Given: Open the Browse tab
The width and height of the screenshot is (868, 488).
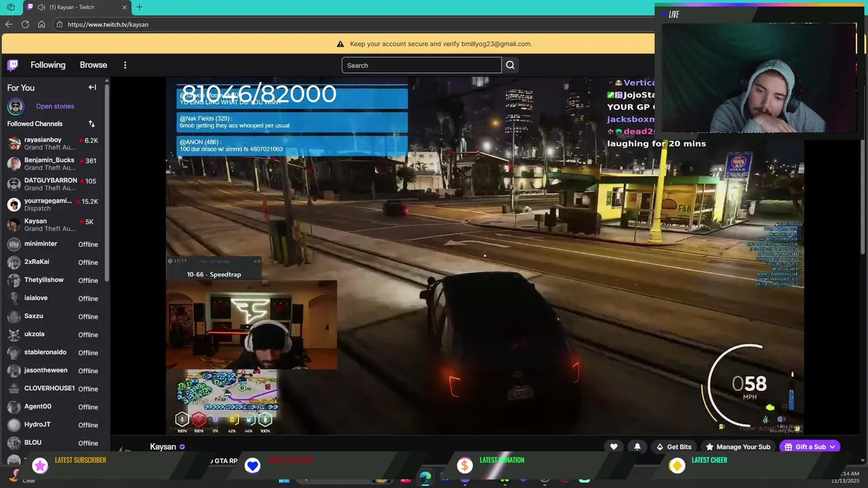Looking at the screenshot, I should point(94,65).
